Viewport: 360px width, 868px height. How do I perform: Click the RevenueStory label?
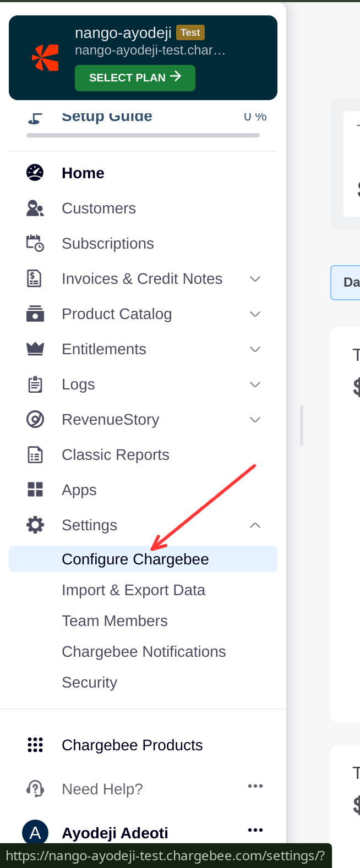[111, 419]
